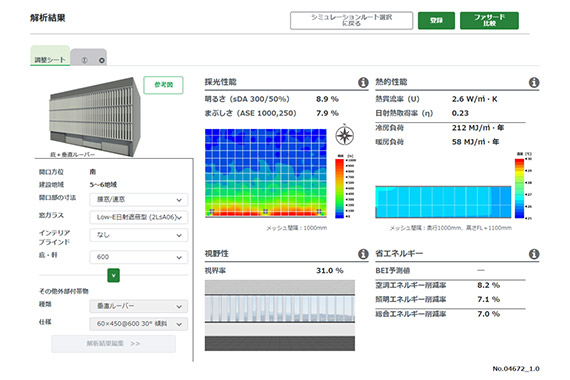
Task: Click the compass rose icon beside daylight map
Action: pyautogui.click(x=345, y=135)
